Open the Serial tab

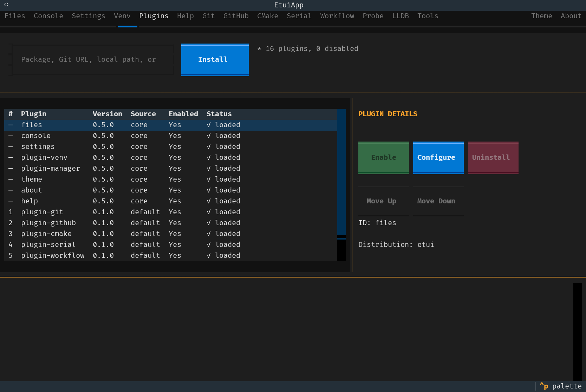(299, 16)
